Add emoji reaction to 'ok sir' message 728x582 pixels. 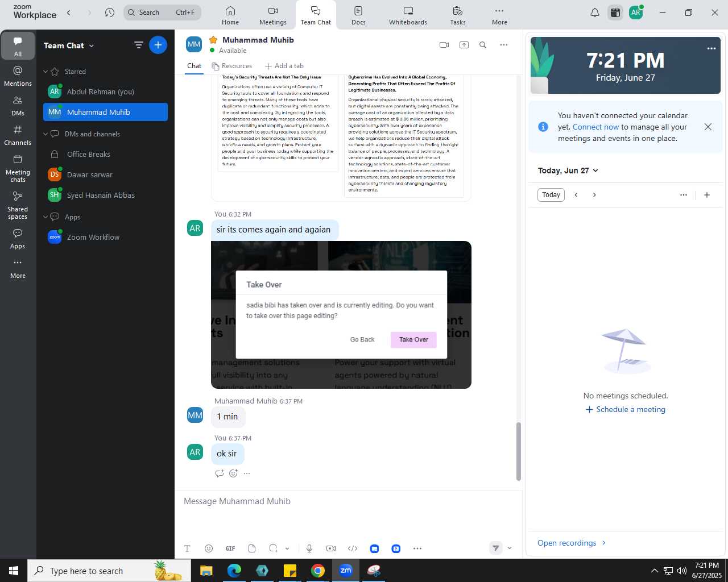(233, 473)
